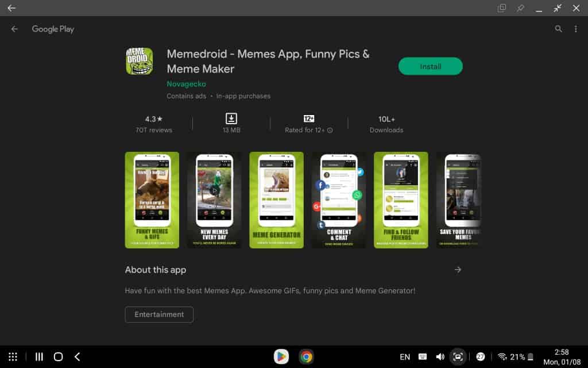Open the Meme Generator screenshot preview
This screenshot has width=588, height=368.
(x=276, y=200)
